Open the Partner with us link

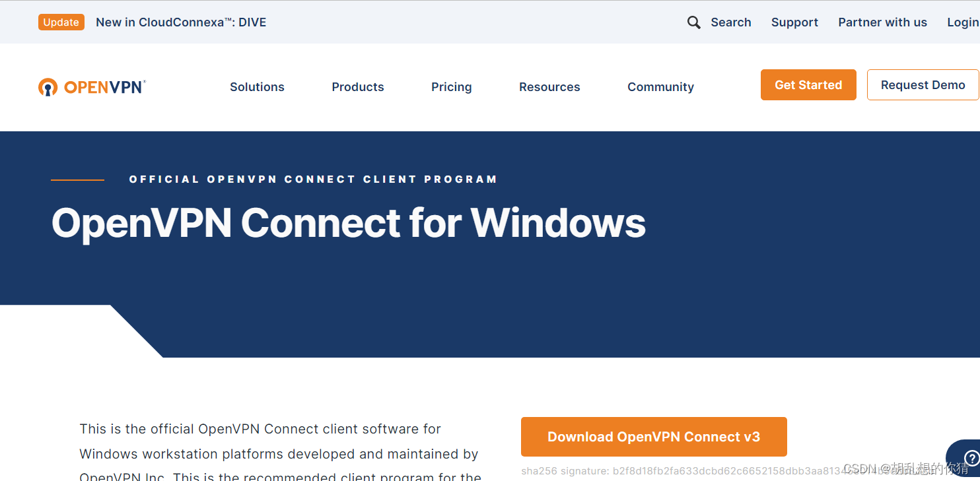coord(882,22)
